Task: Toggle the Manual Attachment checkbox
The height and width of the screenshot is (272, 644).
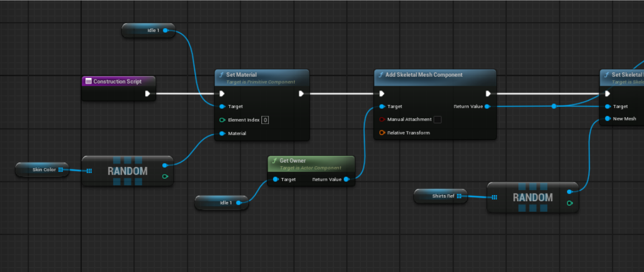Action: 437,119
